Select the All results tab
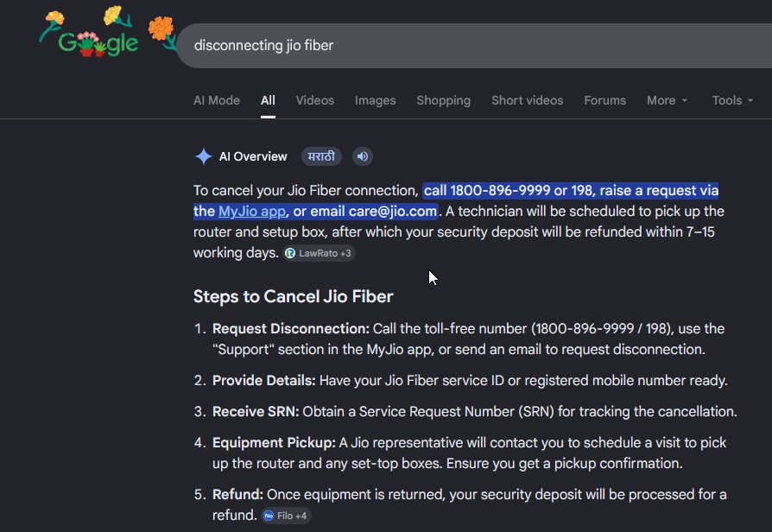 [268, 100]
